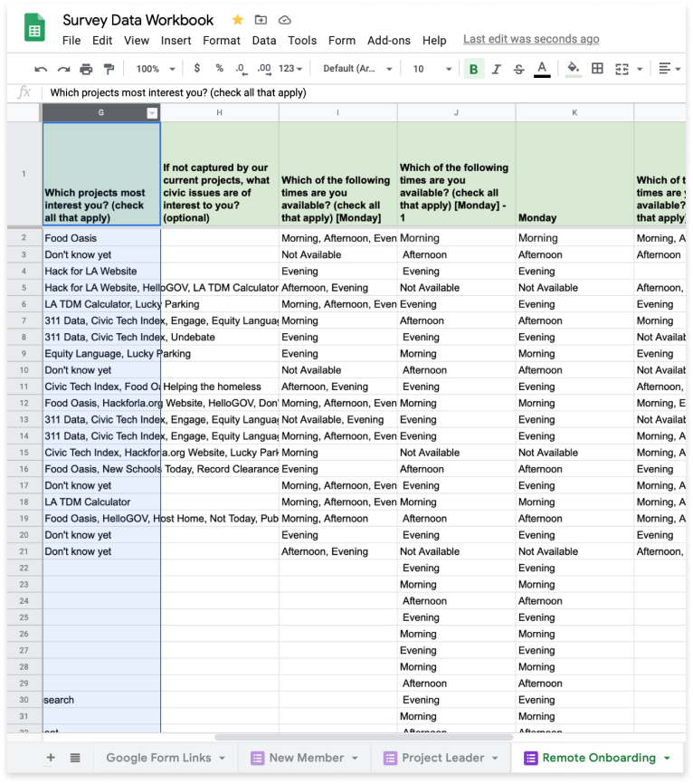Click the undo arrow icon

pyautogui.click(x=41, y=69)
